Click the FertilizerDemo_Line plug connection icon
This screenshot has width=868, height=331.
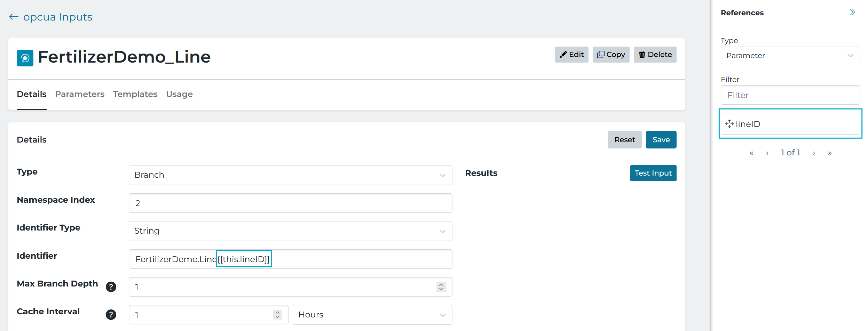(25, 58)
